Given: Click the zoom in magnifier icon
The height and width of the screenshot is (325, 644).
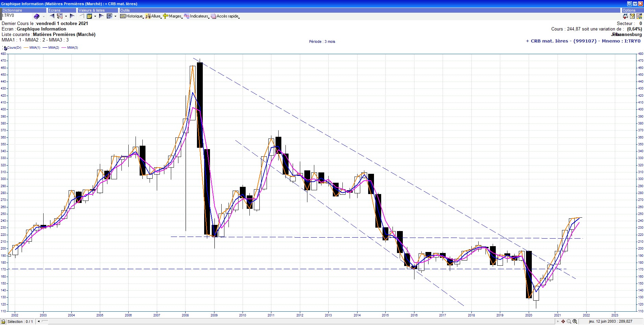Looking at the screenshot, I should click(575, 321).
